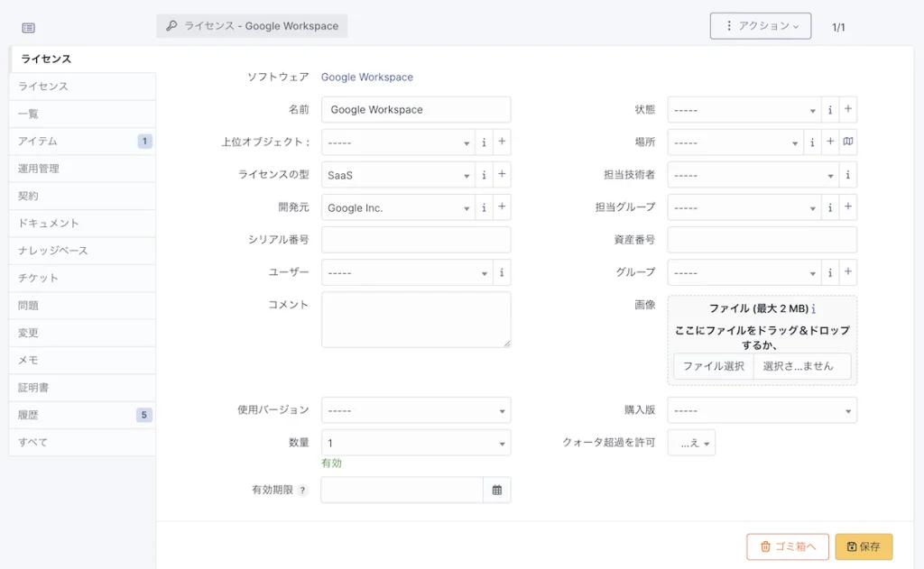Click info icon beside ファイル (最大 2 MB)
The width and height of the screenshot is (924, 569).
pyautogui.click(x=814, y=308)
